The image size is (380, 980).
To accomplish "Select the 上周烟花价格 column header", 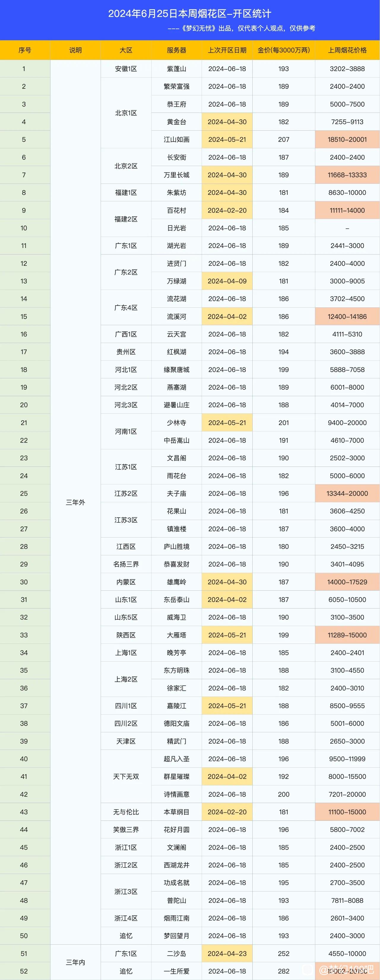I will pyautogui.click(x=347, y=50).
